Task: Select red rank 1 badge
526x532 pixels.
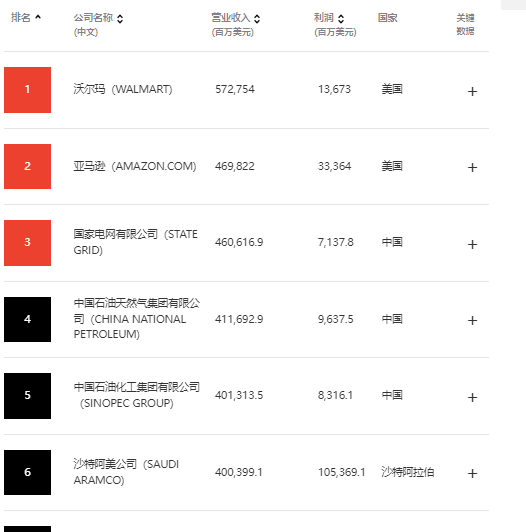Action: pyautogui.click(x=27, y=90)
